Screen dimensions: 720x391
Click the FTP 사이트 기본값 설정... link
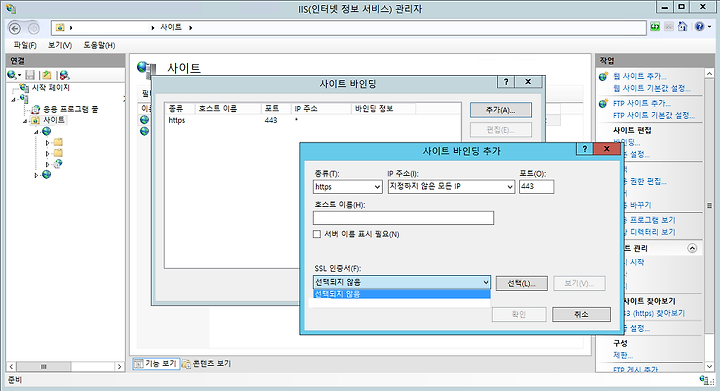coord(654,115)
